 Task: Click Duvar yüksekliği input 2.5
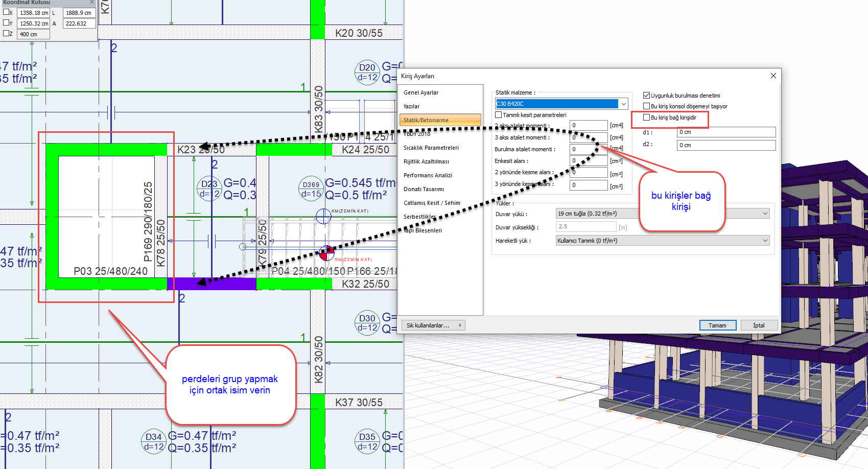click(x=586, y=226)
